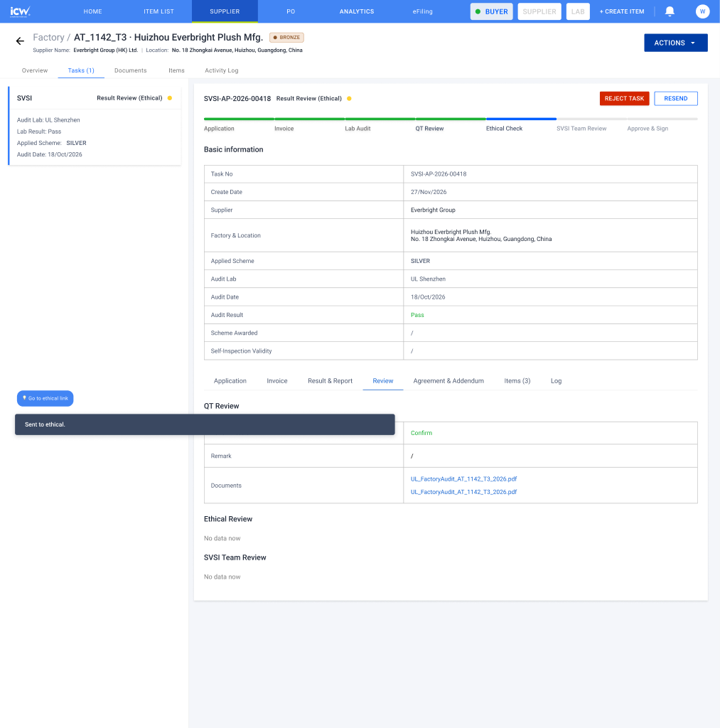
Task: Open the Invoice sub-tab
Action: coord(277,381)
